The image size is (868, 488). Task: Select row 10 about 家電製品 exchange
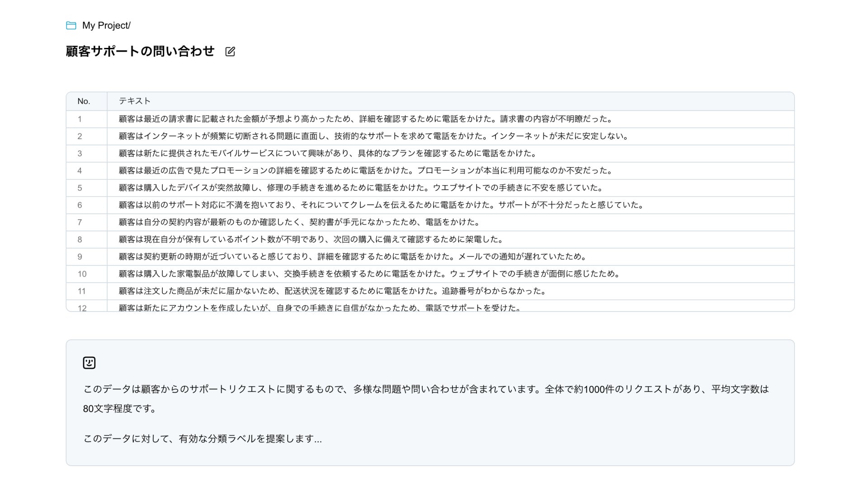(x=369, y=274)
